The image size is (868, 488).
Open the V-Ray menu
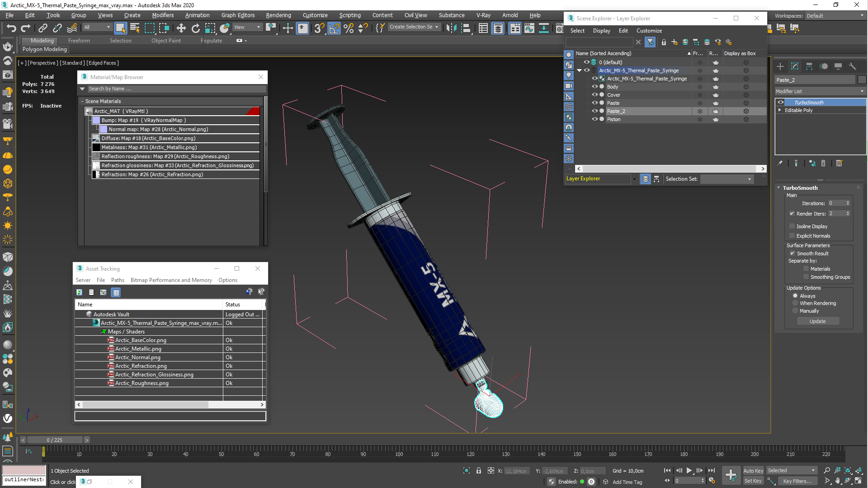(483, 15)
